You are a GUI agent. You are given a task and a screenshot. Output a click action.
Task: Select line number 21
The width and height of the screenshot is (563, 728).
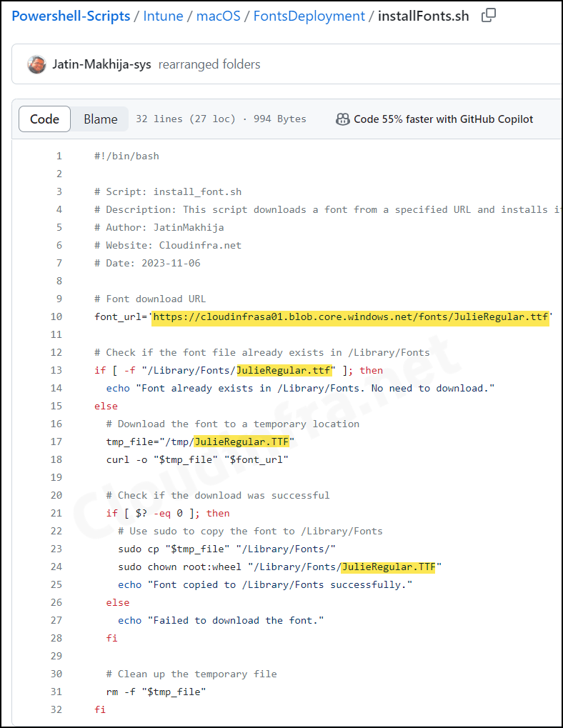pos(56,513)
